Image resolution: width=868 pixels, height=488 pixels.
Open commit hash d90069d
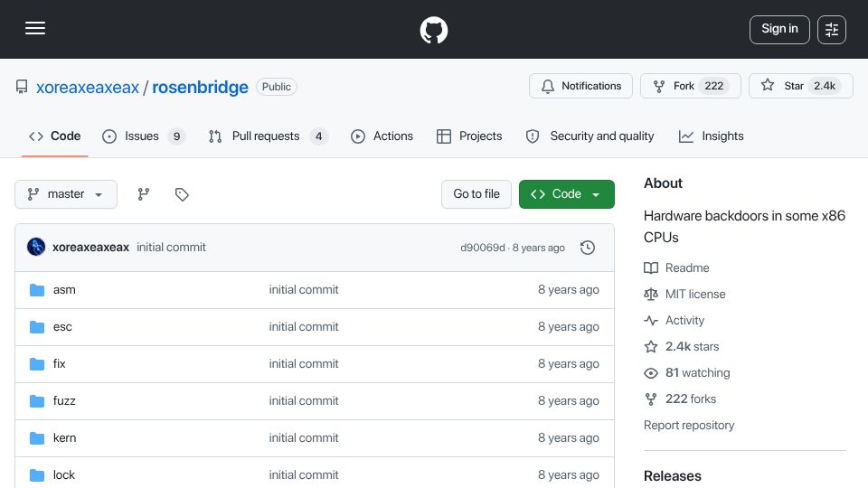(x=483, y=248)
